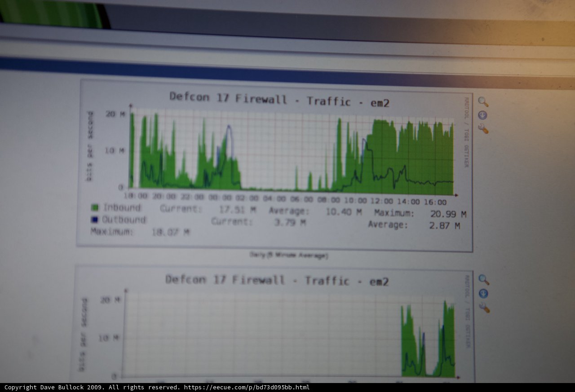Click the 20:00 time axis label
This screenshot has height=392, width=575.
[164, 197]
